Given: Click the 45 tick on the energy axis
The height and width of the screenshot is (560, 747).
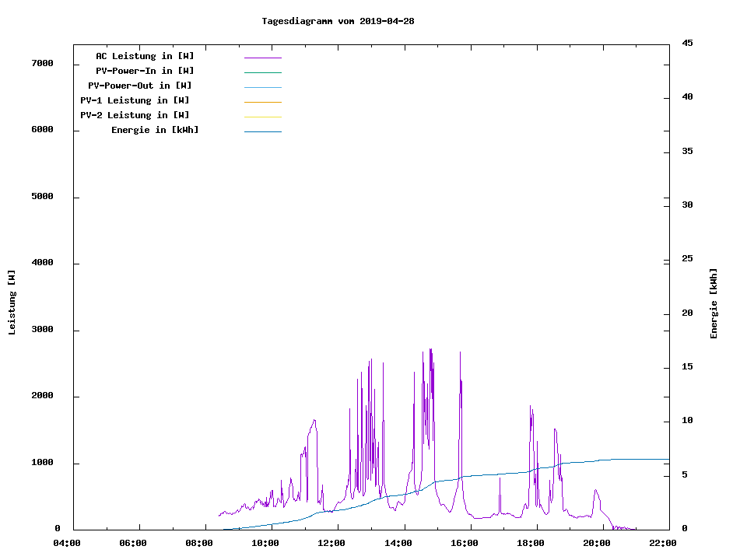Looking at the screenshot, I should [x=687, y=43].
